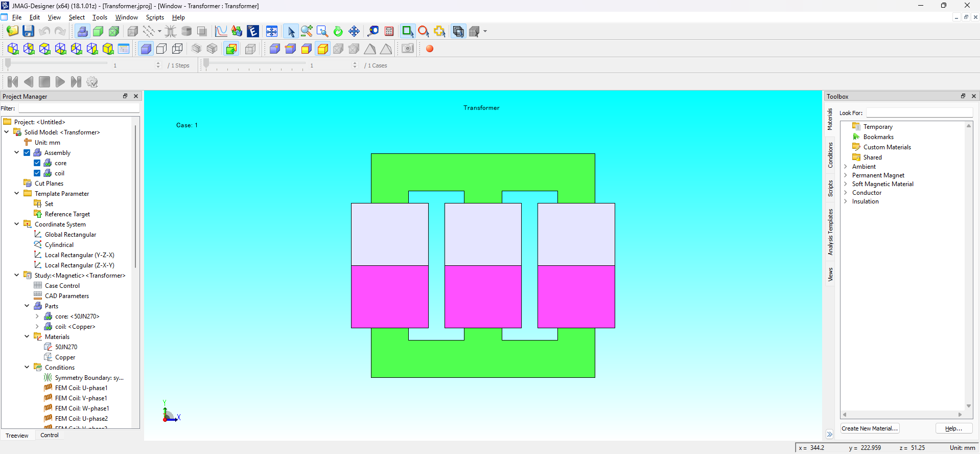The image size is (980, 454).
Task: Uncheck the Assembly checkbox
Action: tap(27, 153)
